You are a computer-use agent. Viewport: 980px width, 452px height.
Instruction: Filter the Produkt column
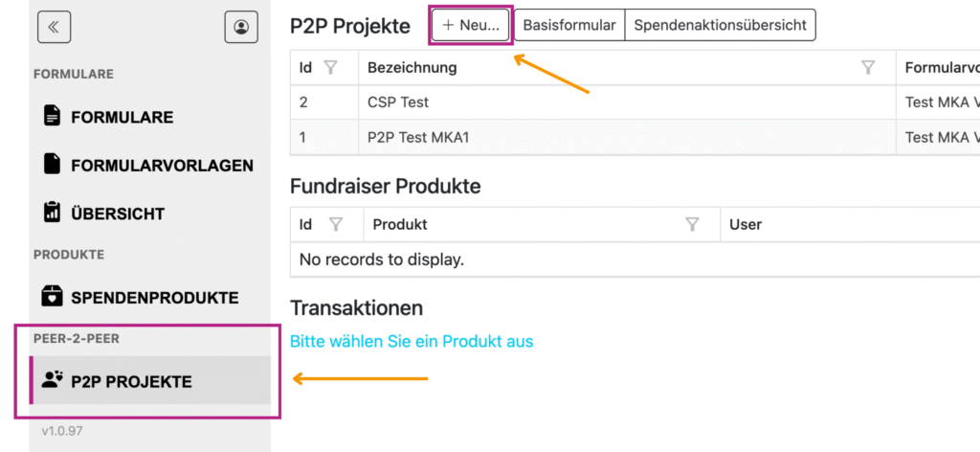(693, 225)
